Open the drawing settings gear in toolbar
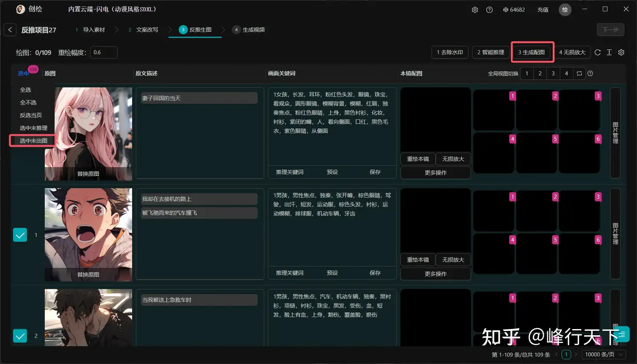 click(x=621, y=52)
